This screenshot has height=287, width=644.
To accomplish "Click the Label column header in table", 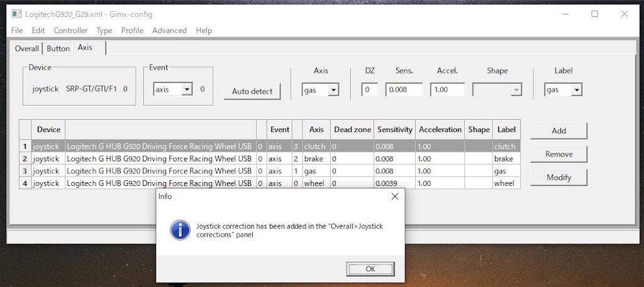I will pos(506,129).
